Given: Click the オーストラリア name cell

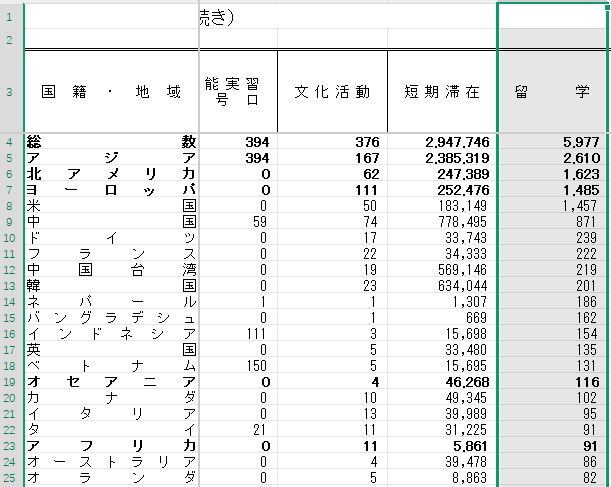Looking at the screenshot, I should [x=111, y=463].
